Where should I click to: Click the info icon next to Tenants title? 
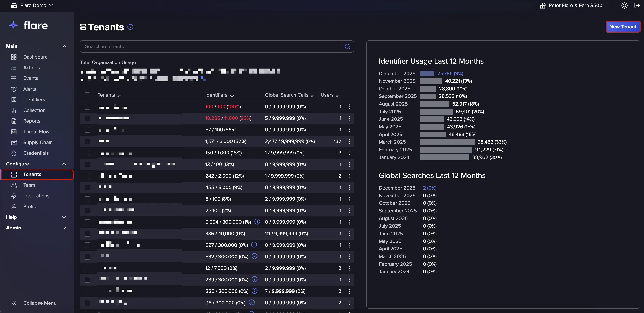130,27
